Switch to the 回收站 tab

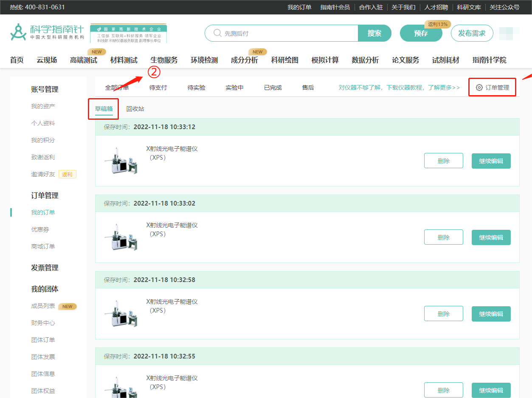pyautogui.click(x=135, y=109)
